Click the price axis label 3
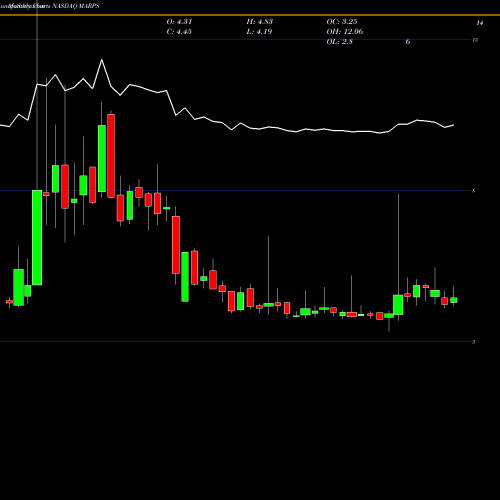This screenshot has width=500, height=500. pyautogui.click(x=474, y=342)
